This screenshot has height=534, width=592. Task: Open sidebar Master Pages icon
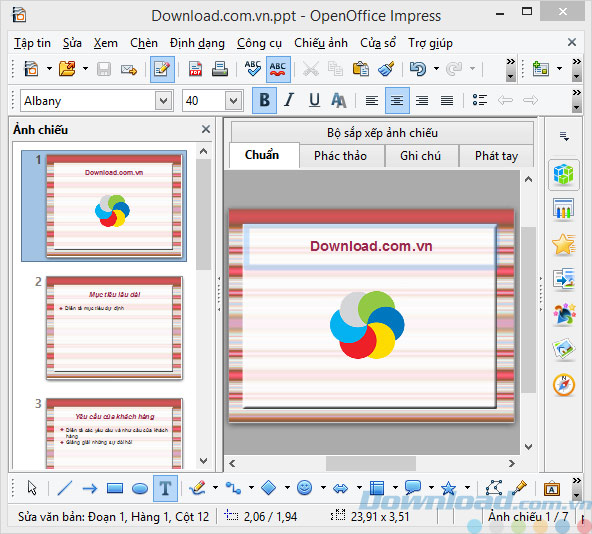[x=564, y=209]
